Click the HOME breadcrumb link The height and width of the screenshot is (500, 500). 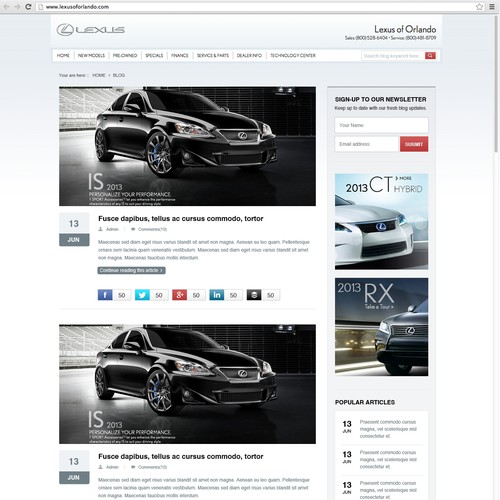(99, 75)
